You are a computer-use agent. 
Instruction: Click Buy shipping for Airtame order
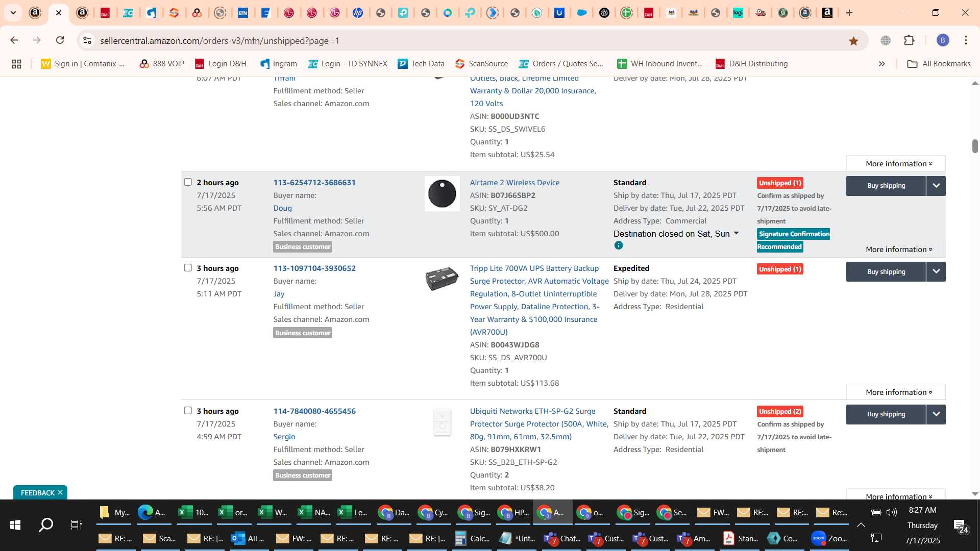tap(886, 186)
